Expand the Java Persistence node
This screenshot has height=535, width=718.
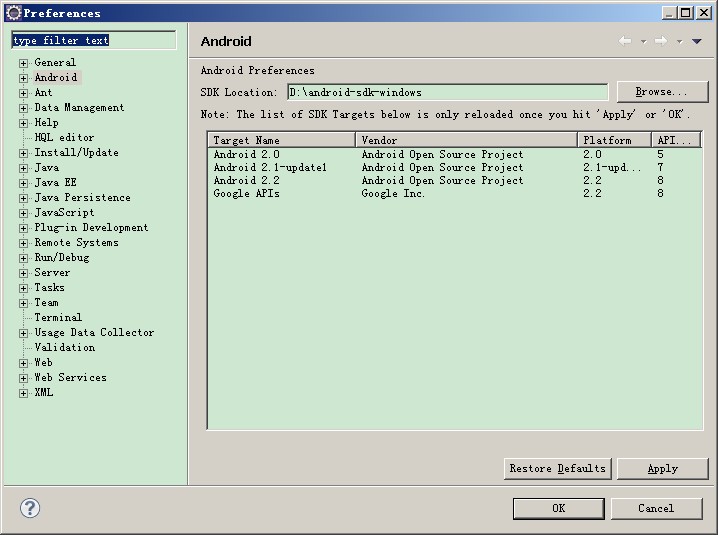coord(23,198)
